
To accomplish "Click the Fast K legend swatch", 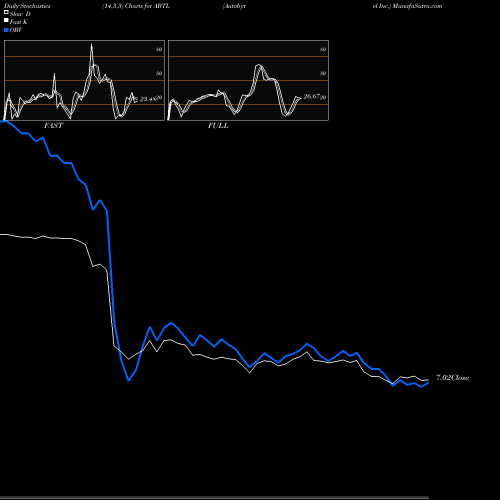I will [x=6, y=21].
